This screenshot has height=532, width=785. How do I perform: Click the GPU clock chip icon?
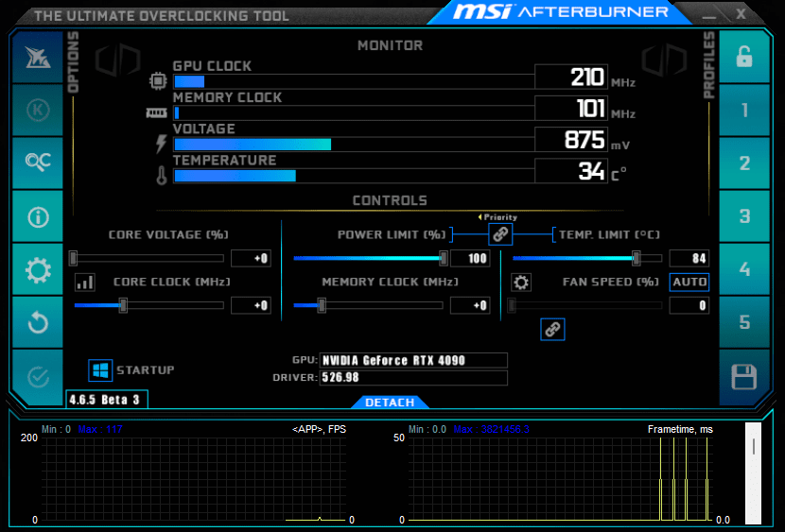(x=158, y=80)
